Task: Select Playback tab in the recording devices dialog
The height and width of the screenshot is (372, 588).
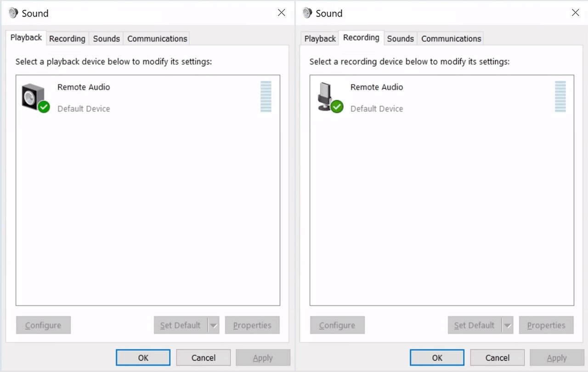Action: point(320,39)
